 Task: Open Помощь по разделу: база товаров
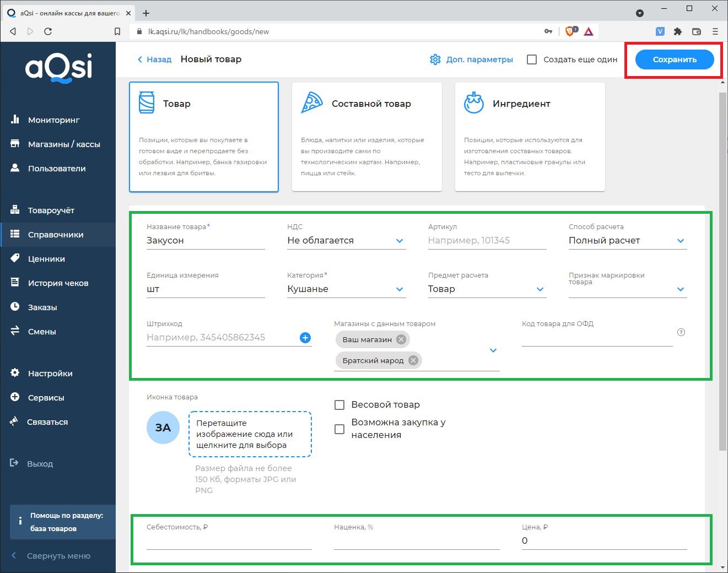[x=63, y=522]
